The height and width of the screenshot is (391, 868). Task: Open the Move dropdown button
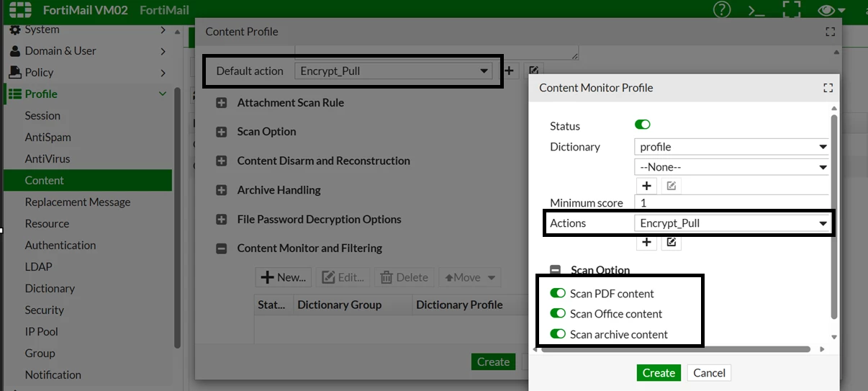[x=470, y=277]
